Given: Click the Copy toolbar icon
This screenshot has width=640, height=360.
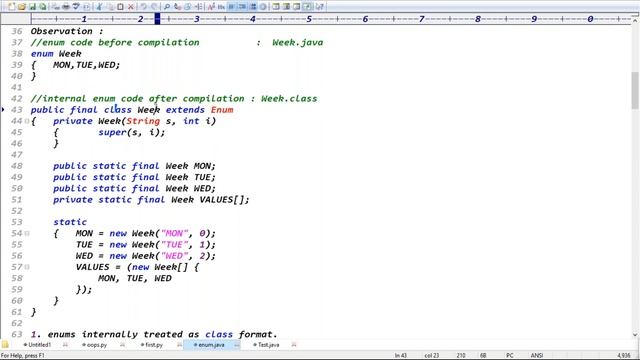Looking at the screenshot, I should 110,7.
